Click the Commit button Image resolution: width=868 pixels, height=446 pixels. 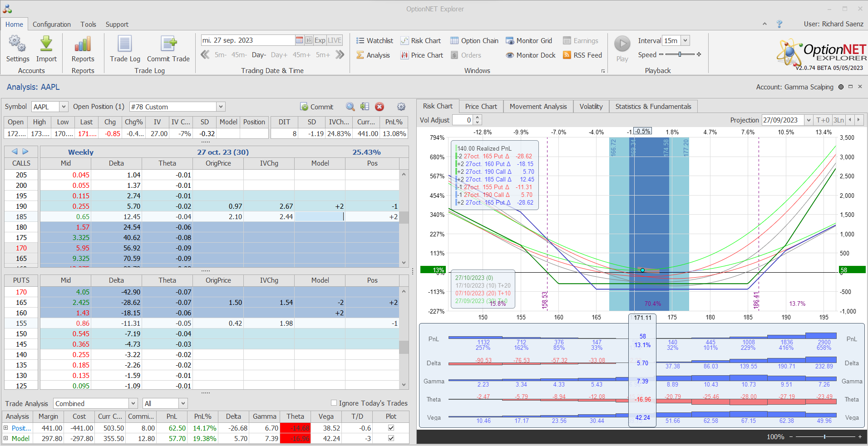317,107
